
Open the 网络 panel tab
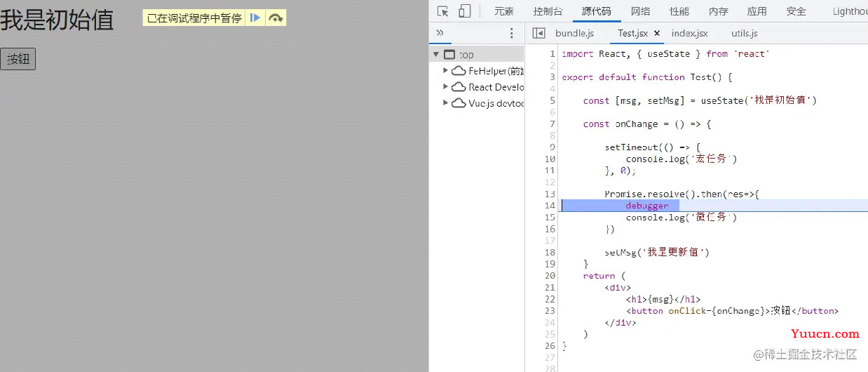click(640, 11)
